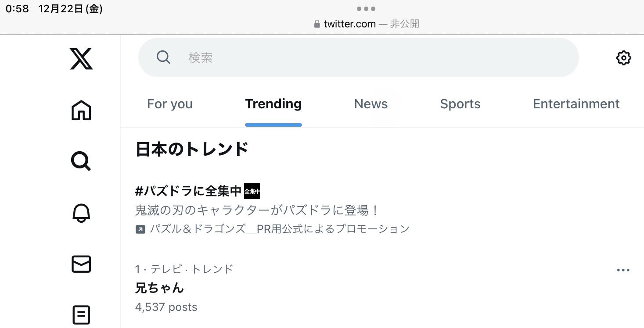Open Explore settings gear icon
The height and width of the screenshot is (328, 644).
(623, 58)
